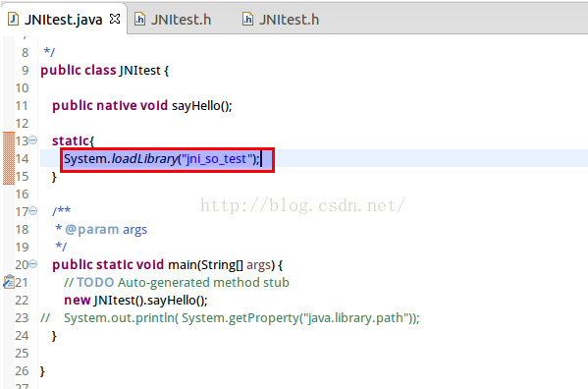Screen dimensions: 588x389
Task: Click the Java file icon on JNItest.java tab
Action: coord(14,19)
